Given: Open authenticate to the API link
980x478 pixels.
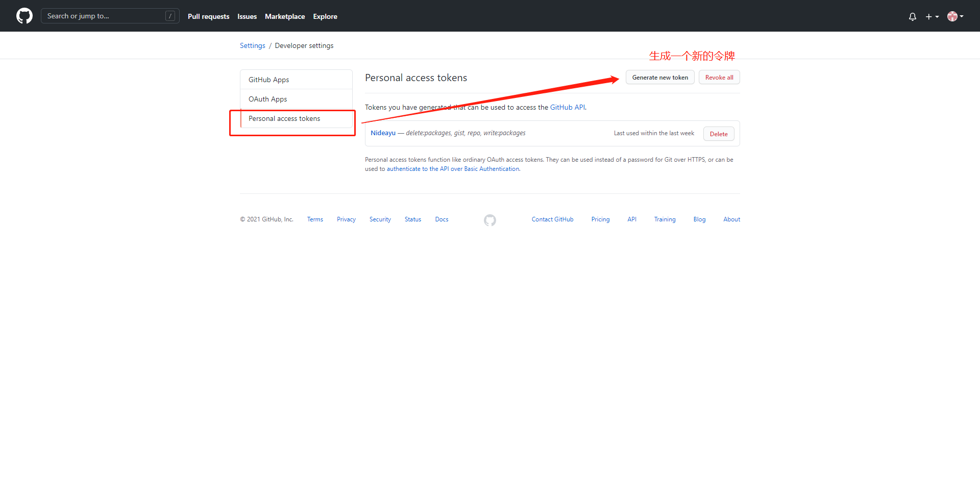Looking at the screenshot, I should 453,169.
